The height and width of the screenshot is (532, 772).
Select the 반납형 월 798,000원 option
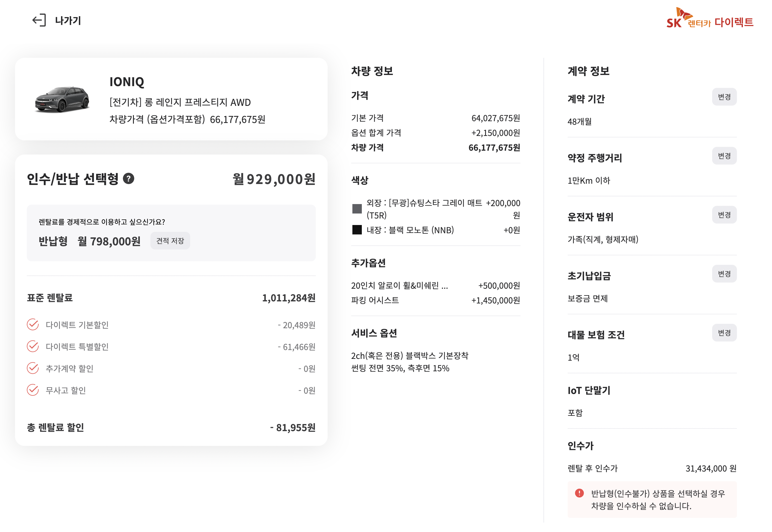(89, 241)
